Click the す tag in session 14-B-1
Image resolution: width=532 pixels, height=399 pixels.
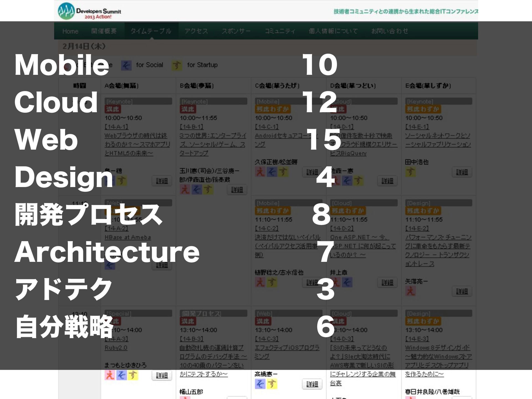coord(208,190)
